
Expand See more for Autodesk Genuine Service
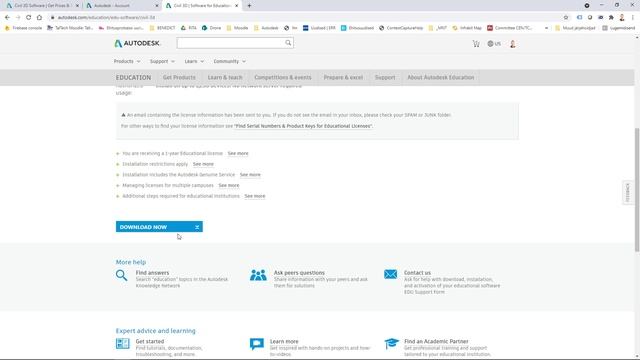pos(250,175)
